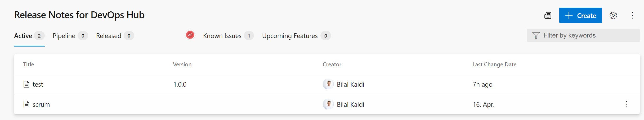
Task: Open the scrum row actions menu
Action: (627, 104)
